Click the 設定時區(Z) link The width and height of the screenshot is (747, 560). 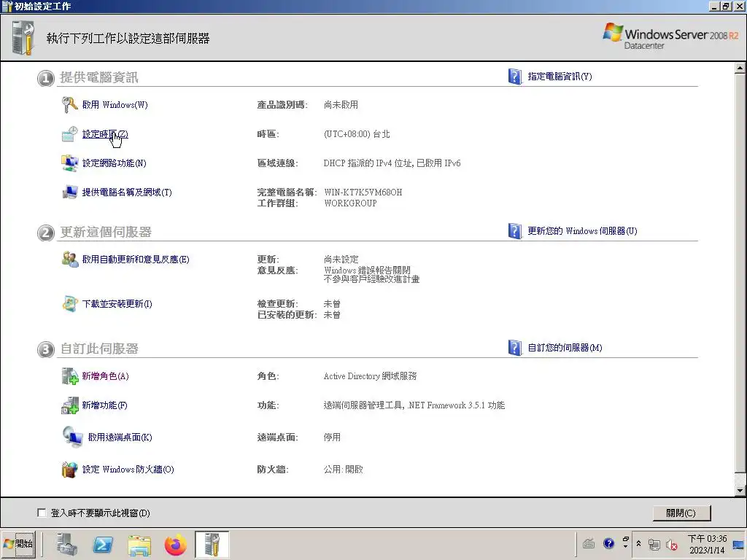105,134
